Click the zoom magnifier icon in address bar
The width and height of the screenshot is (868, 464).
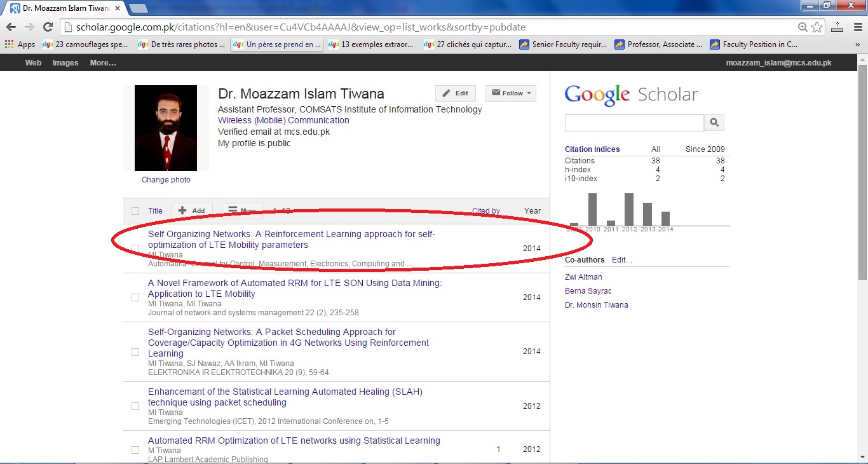[x=803, y=27]
